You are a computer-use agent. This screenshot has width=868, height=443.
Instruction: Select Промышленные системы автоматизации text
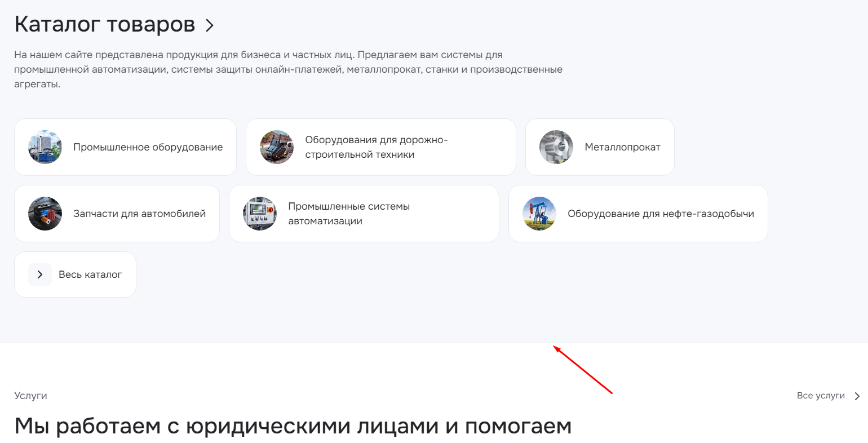349,214
